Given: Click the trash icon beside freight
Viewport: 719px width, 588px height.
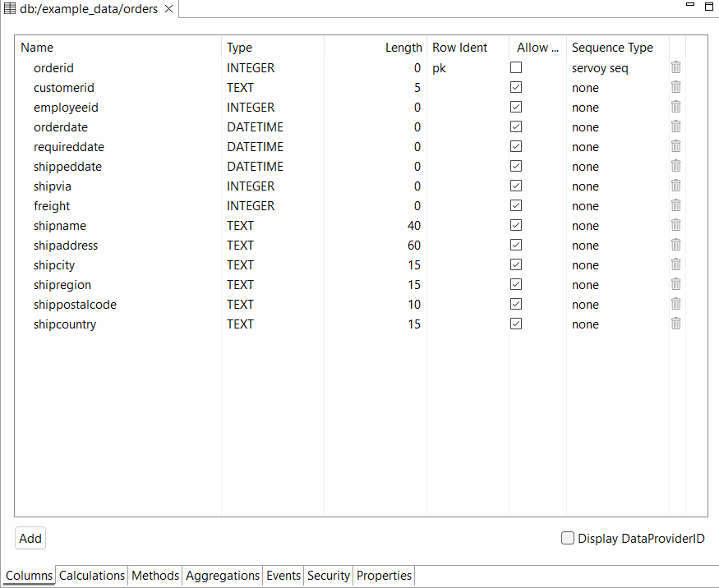Looking at the screenshot, I should click(675, 205).
